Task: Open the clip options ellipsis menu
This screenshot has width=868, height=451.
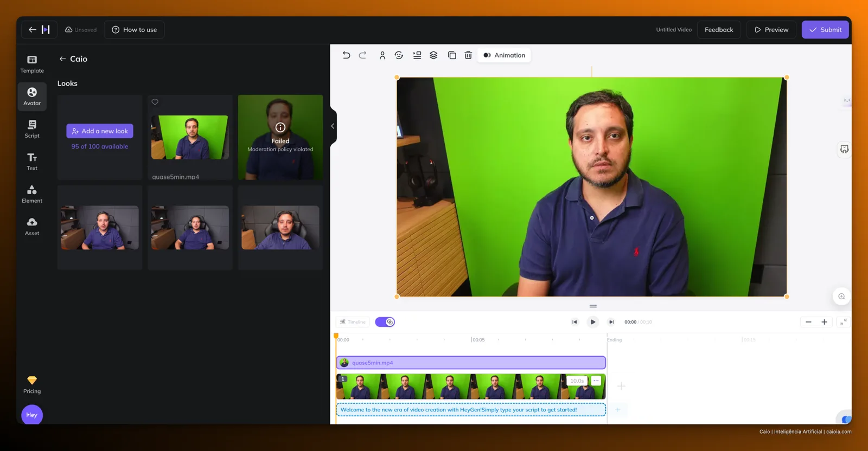Action: pos(596,381)
